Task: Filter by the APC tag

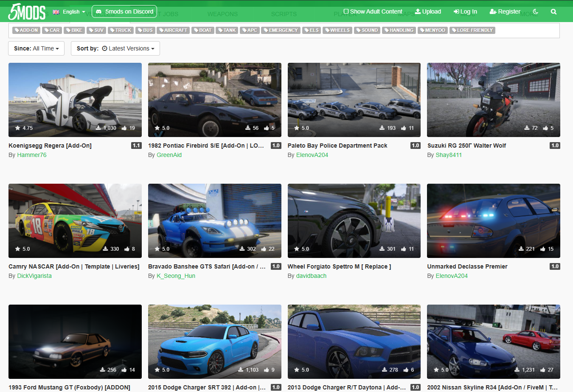Action: point(250,30)
